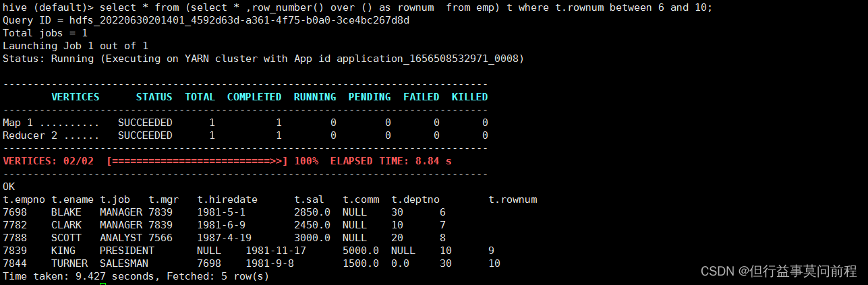The image size is (868, 285).
Task: Click the 'ELAPSED TIME: 8.84 s' text
Action: [391, 161]
